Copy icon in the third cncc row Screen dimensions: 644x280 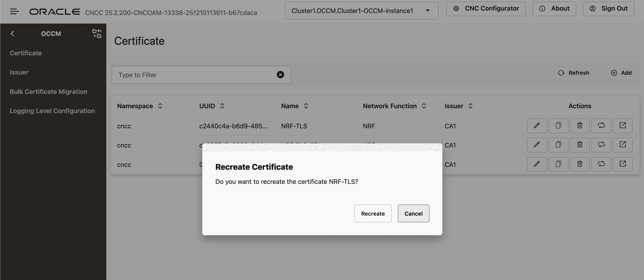coord(558,164)
